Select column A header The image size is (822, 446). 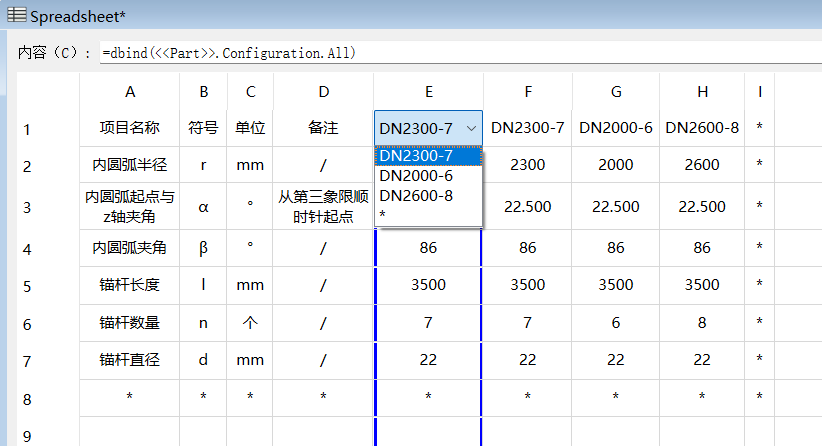tap(129, 92)
